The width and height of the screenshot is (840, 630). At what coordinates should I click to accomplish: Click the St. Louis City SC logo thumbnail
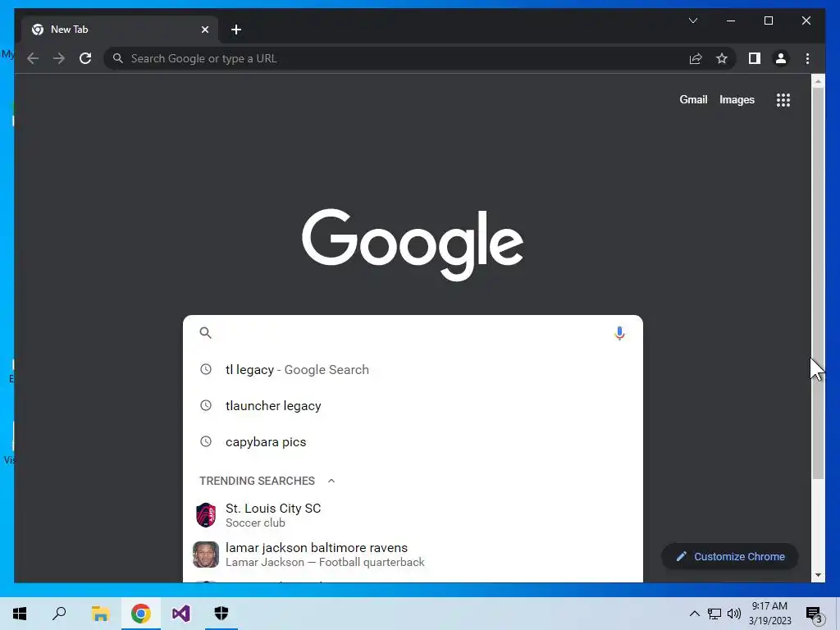(x=206, y=515)
